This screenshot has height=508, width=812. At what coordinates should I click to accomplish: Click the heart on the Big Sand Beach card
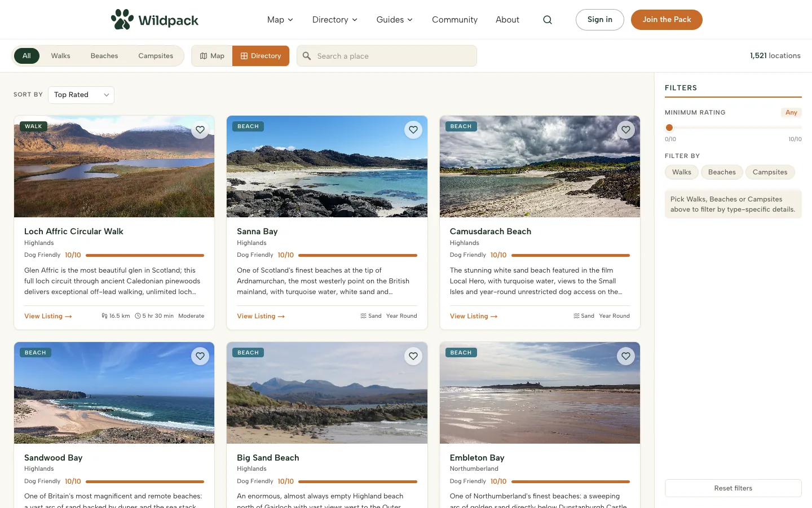coord(413,356)
